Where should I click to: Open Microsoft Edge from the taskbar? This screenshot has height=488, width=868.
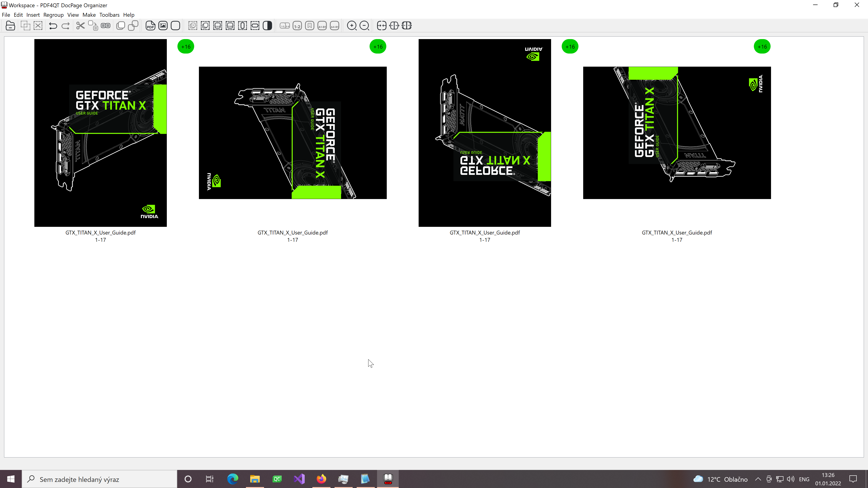pos(233,479)
